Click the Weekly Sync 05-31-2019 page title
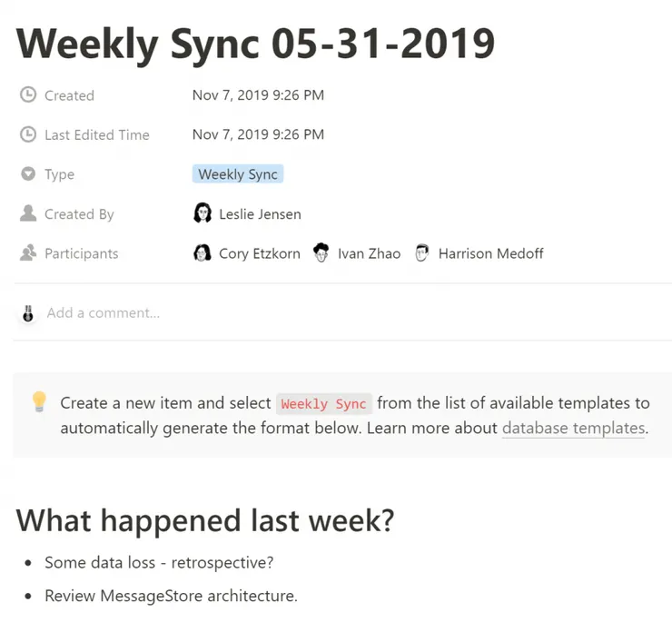This screenshot has width=672, height=632. (x=256, y=43)
